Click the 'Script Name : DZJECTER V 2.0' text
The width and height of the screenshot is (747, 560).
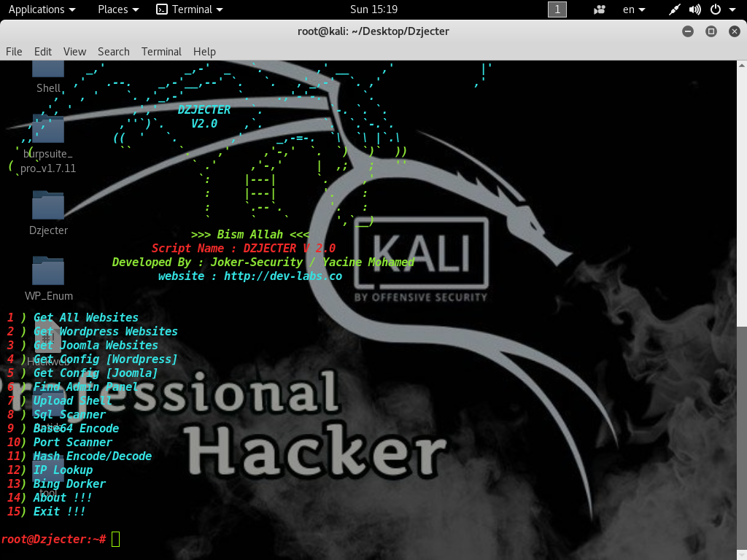(244, 248)
